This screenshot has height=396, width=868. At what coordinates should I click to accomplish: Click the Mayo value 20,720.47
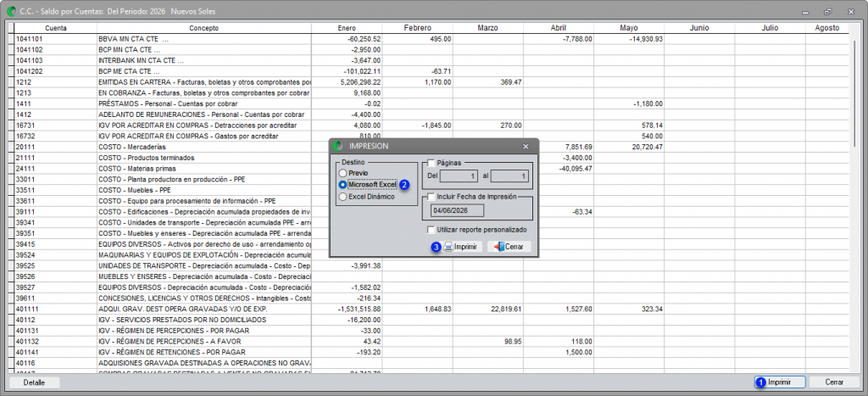coord(630,147)
